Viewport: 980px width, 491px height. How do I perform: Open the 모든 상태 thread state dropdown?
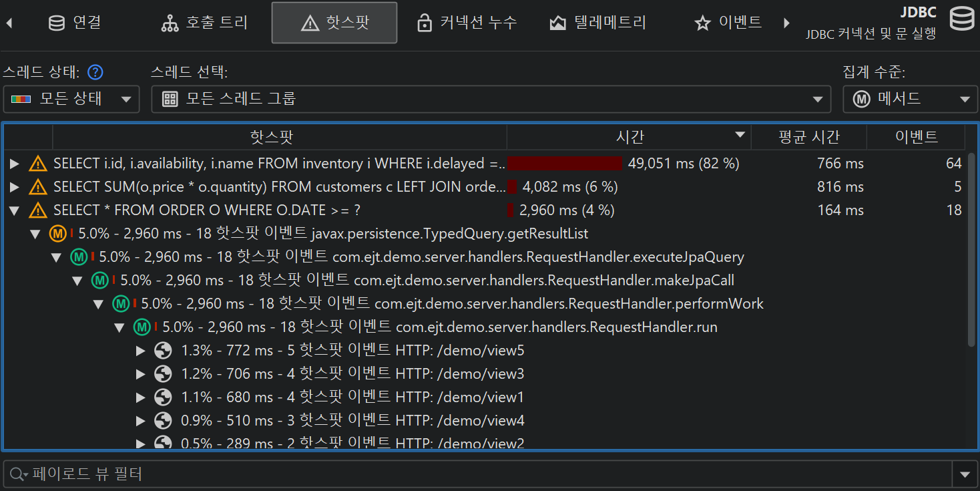(x=71, y=99)
